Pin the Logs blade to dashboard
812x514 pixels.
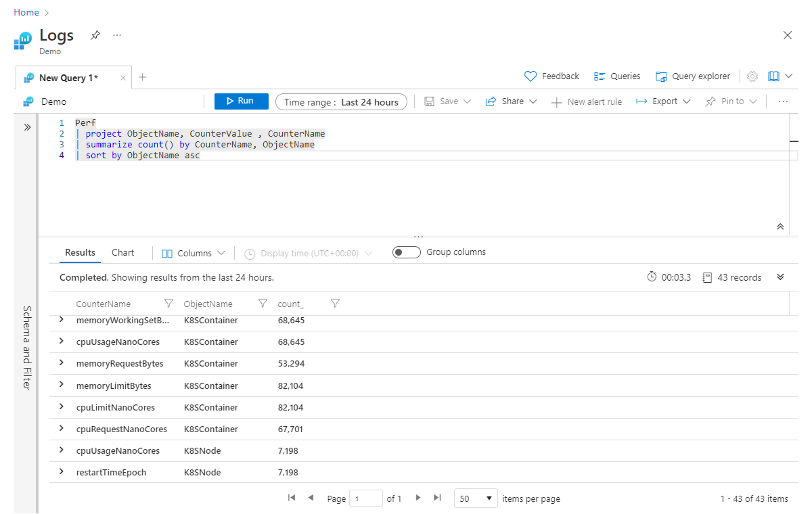tap(95, 35)
